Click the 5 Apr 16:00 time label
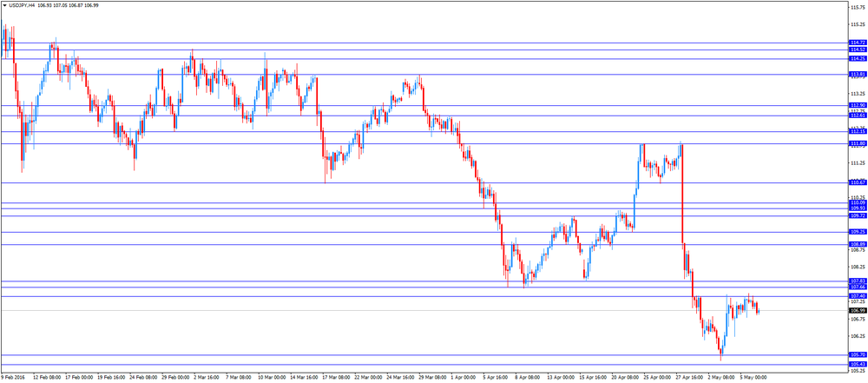This screenshot has height=383, width=868. [x=496, y=378]
